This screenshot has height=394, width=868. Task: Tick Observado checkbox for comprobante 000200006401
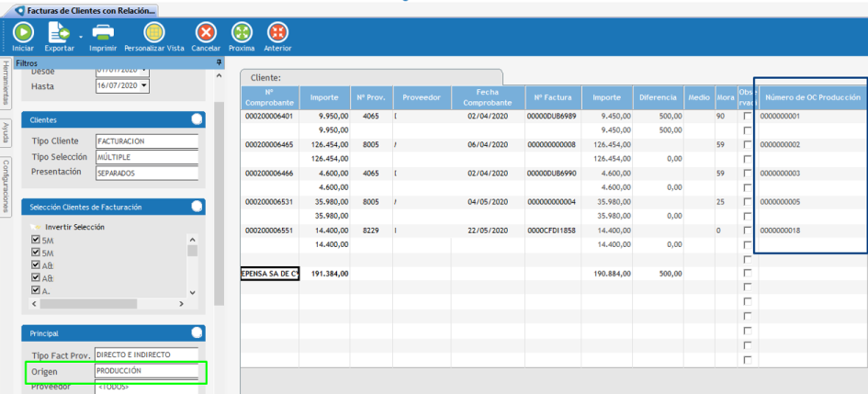coord(748,117)
